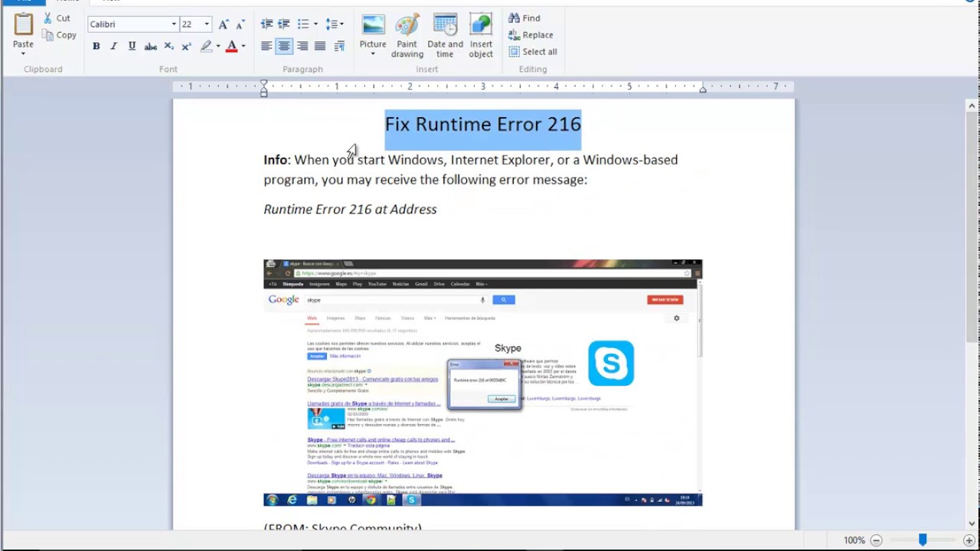The height and width of the screenshot is (551, 980).
Task: Click the bold word Info
Action: tap(276, 160)
